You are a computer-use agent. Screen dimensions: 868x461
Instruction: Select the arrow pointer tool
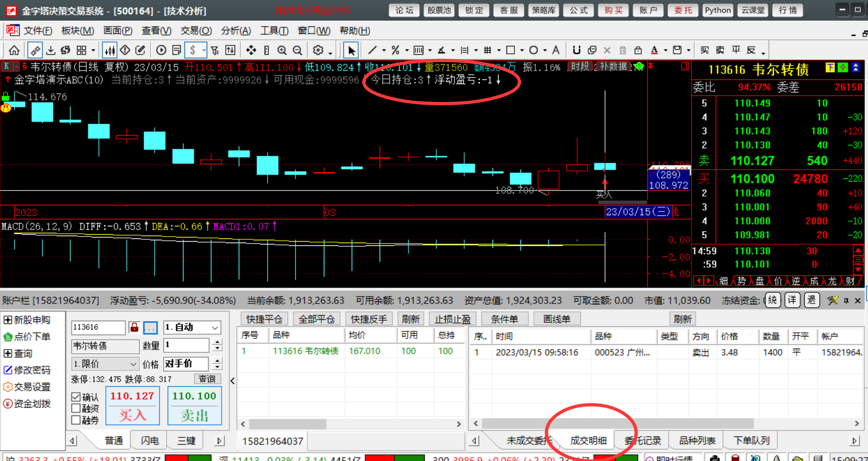351,50
